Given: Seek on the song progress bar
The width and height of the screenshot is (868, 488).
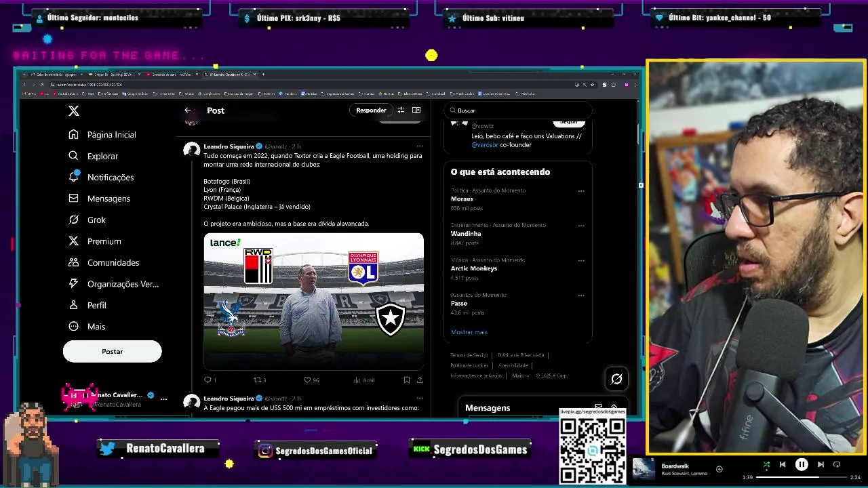Looking at the screenshot, I should click(801, 477).
